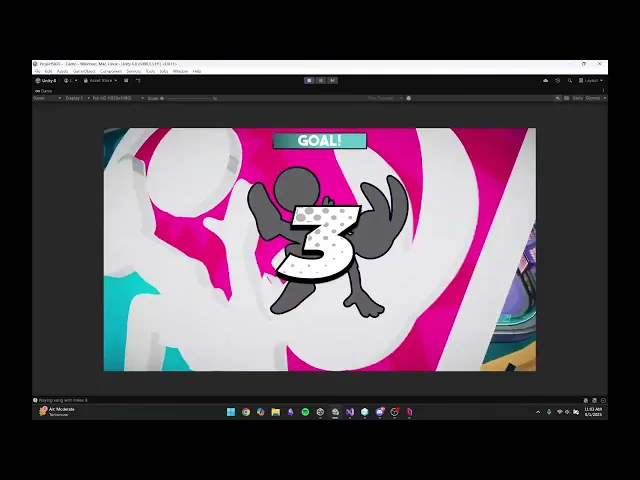
Task: Open the Game/Simulator view dropdown
Action: 47,98
